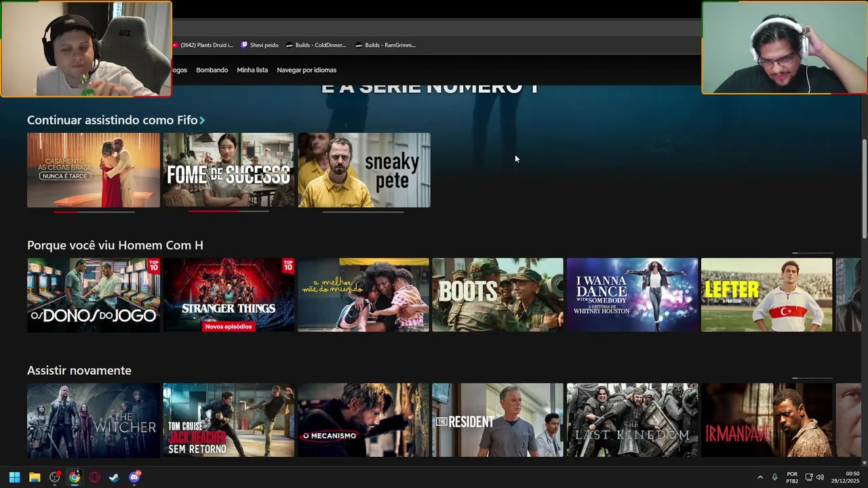
Task: Click progress bar under Fome de Sucesso
Action: point(229,211)
